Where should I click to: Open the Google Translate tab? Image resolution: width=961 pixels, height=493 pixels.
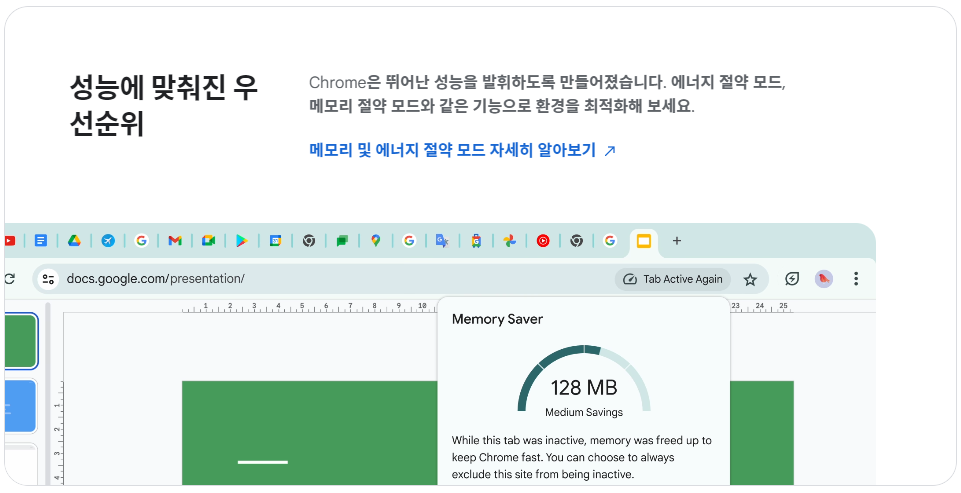point(443,241)
